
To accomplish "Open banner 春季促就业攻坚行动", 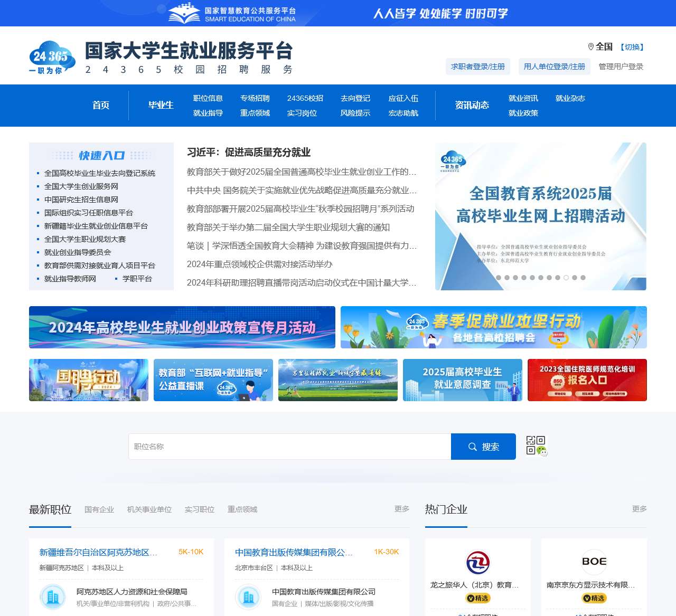I will pyautogui.click(x=494, y=327).
